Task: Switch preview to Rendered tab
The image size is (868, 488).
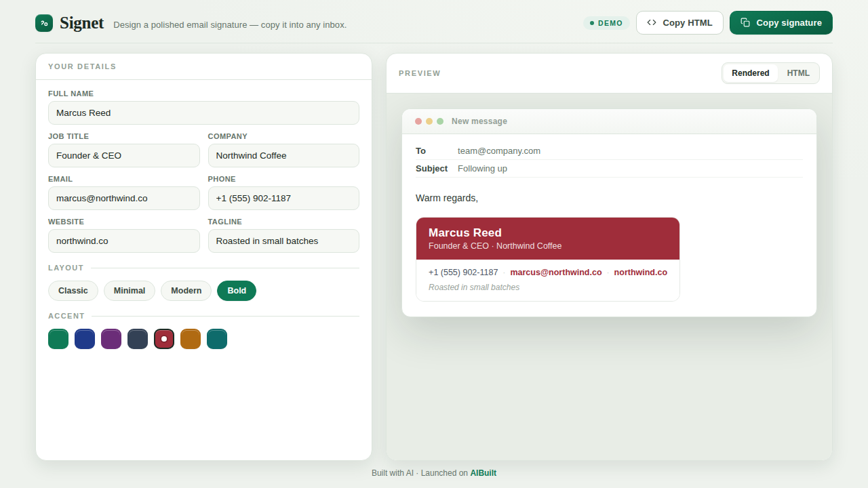Action: click(x=751, y=73)
